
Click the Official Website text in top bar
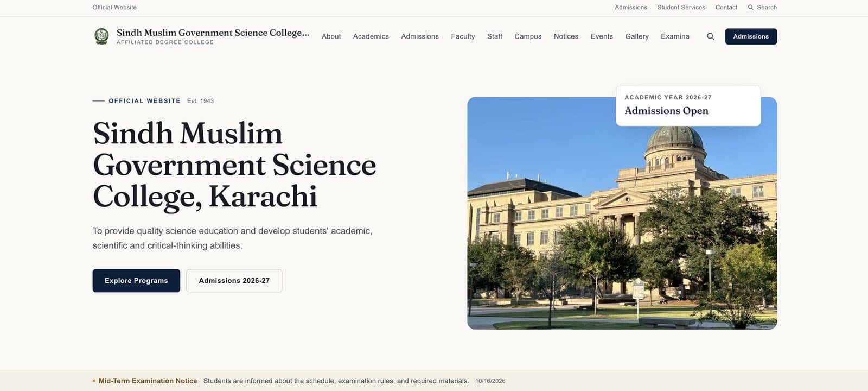coord(114,7)
